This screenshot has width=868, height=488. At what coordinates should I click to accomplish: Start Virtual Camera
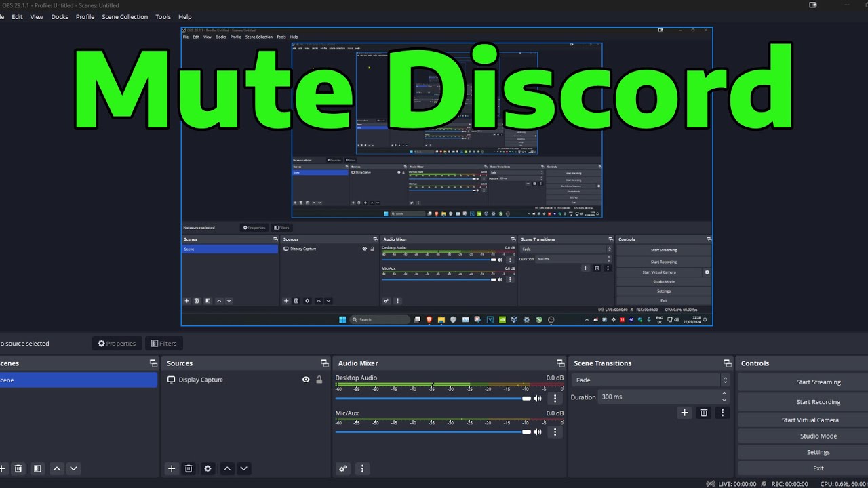810,420
